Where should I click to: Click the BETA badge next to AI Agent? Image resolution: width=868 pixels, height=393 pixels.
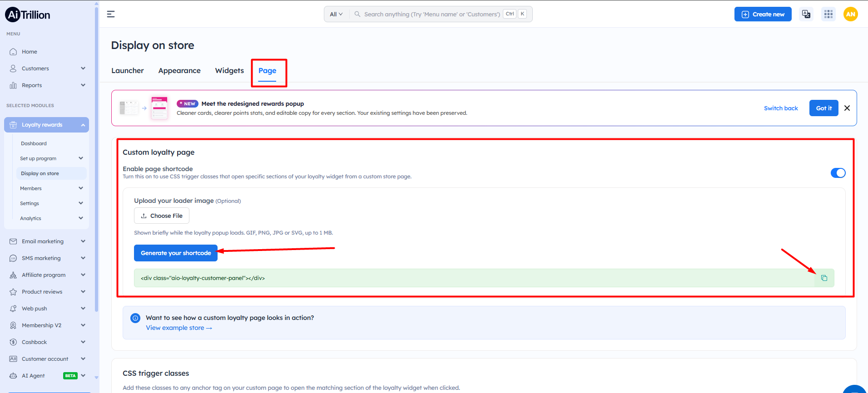tap(70, 376)
